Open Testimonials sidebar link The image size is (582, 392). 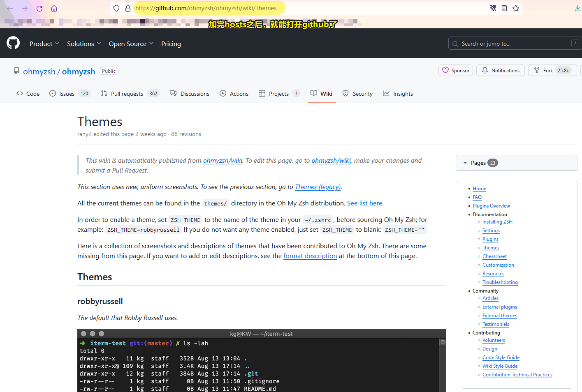click(496, 324)
